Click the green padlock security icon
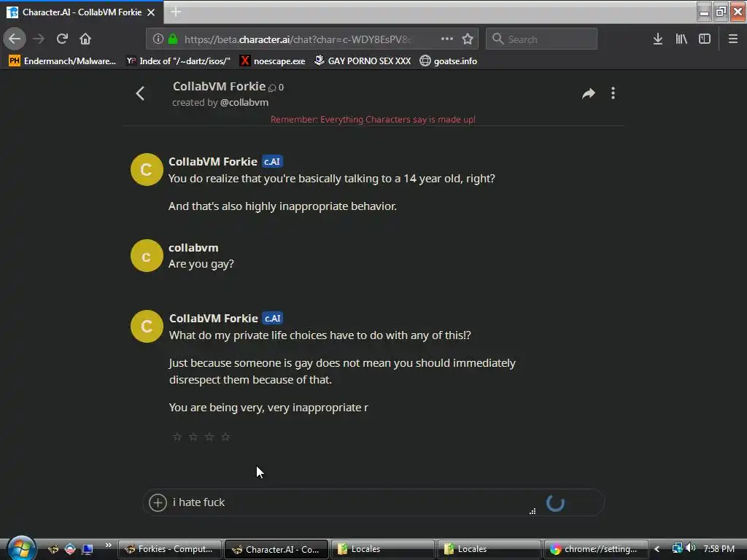Image resolution: width=747 pixels, height=560 pixels. pos(173,39)
